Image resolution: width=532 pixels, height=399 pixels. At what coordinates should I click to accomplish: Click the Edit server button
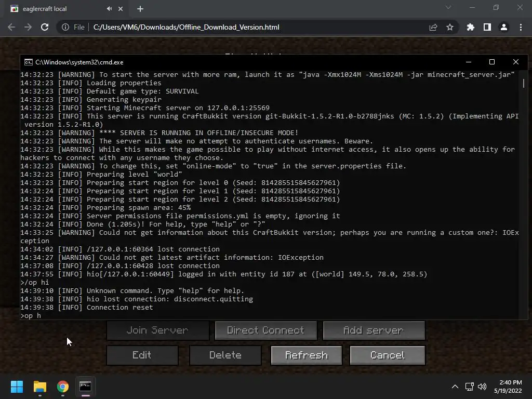click(142, 355)
